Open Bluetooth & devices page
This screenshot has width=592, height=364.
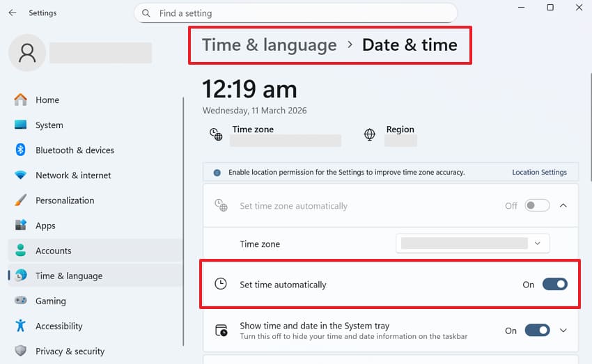pyautogui.click(x=95, y=150)
